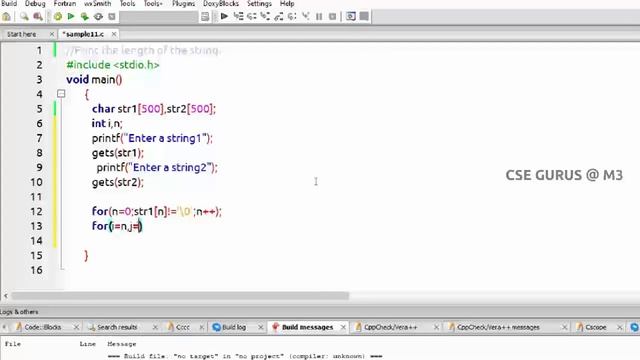Switch to the Code::Blocks log tab
This screenshot has height=360, width=640.
(x=42, y=327)
